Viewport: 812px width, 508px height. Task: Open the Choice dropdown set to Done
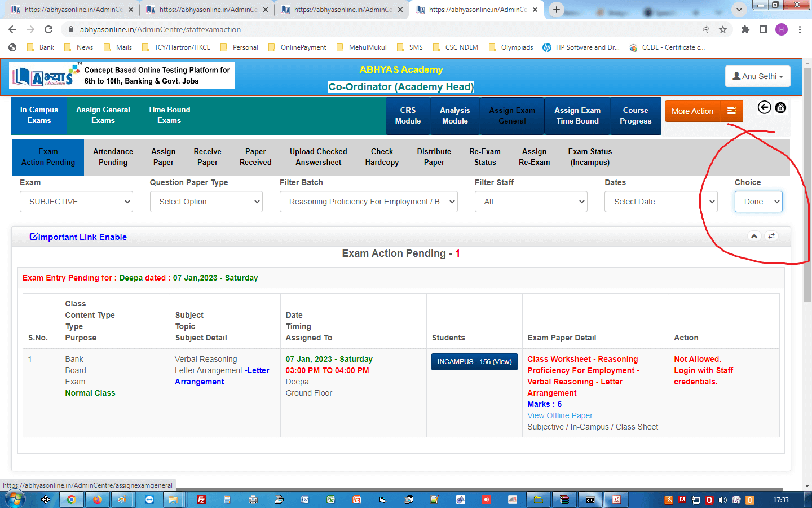[x=758, y=202]
